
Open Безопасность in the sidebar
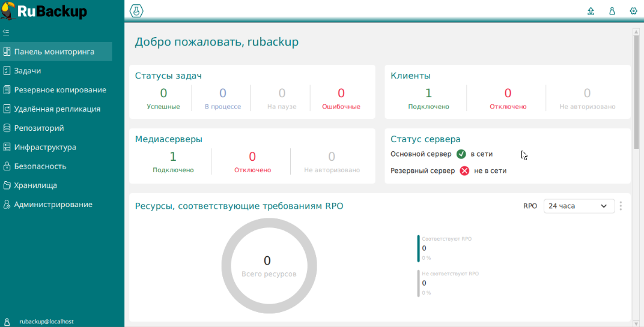click(40, 166)
